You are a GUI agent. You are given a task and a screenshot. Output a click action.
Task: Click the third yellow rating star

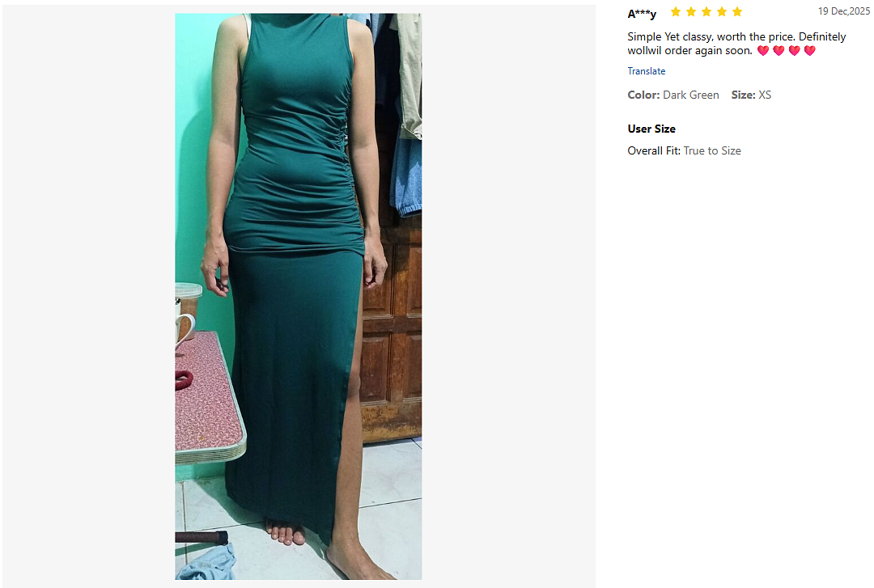tap(706, 11)
